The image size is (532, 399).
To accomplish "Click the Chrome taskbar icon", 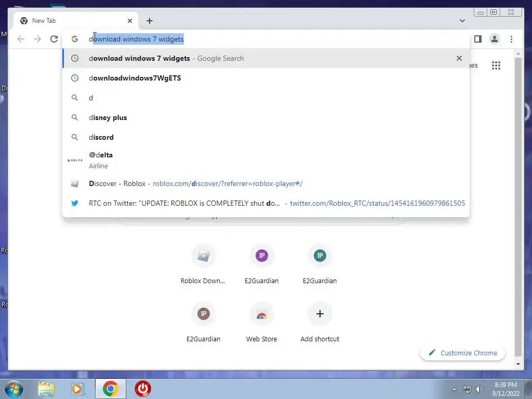I will (x=110, y=389).
